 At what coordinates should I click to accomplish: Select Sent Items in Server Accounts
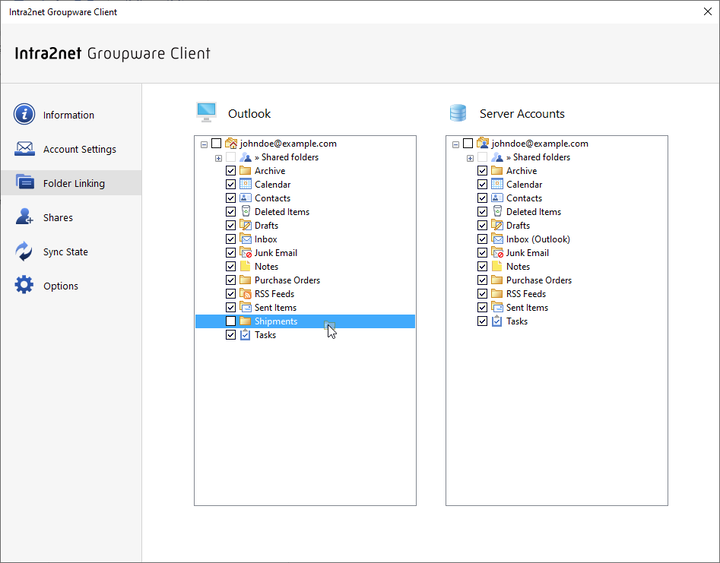[527, 307]
